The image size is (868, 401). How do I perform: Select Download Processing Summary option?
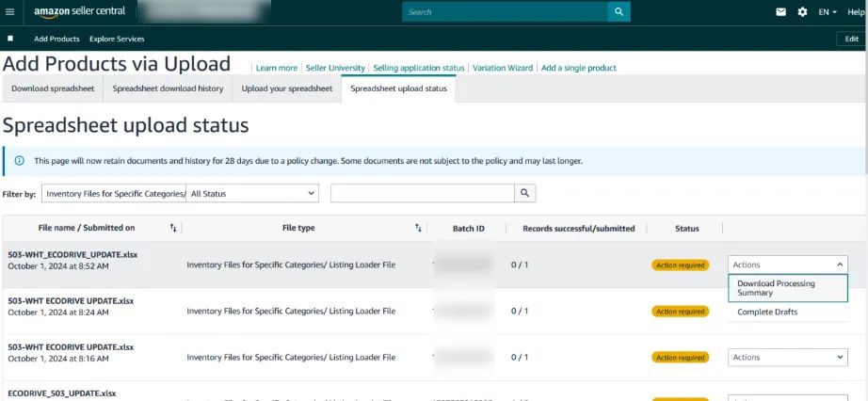788,288
